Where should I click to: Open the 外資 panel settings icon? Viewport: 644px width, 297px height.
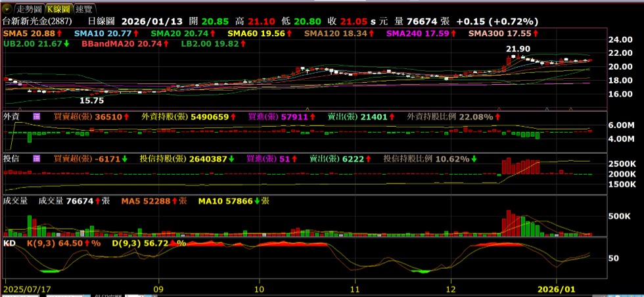click(x=37, y=117)
